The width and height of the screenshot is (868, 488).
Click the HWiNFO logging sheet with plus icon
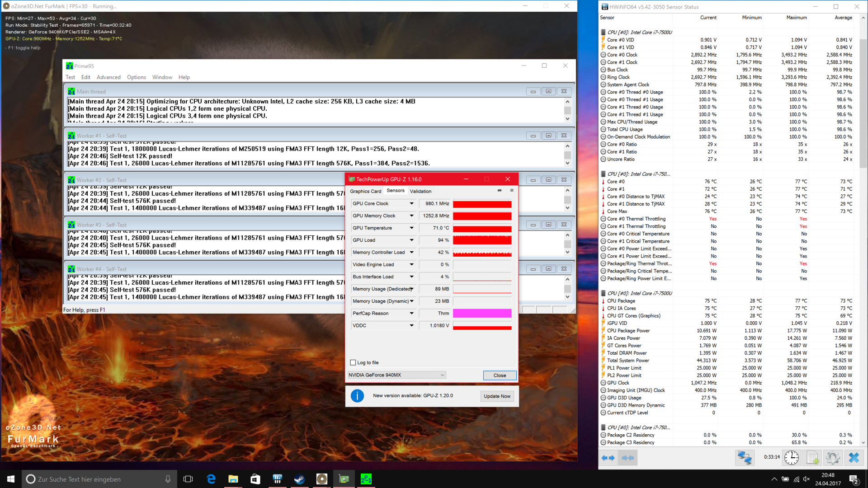tap(812, 458)
